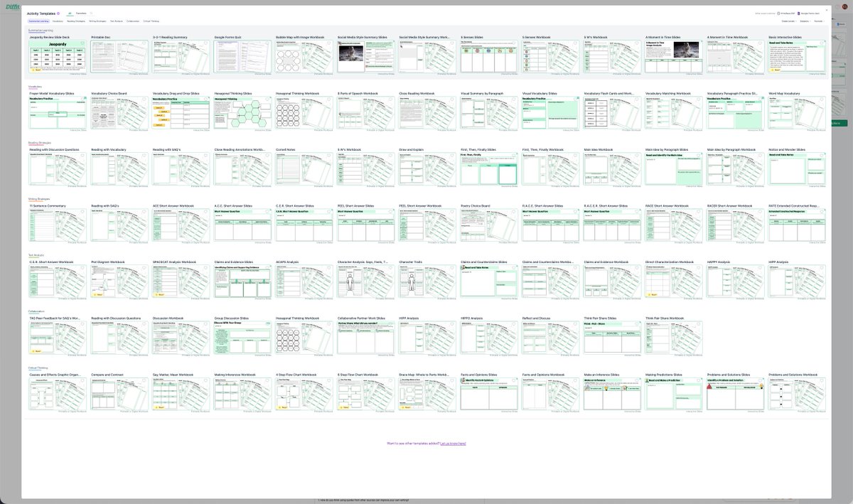This screenshot has height=504, width=853.
Task: Open the Grade Levels filter dropdown
Action: 789,21
